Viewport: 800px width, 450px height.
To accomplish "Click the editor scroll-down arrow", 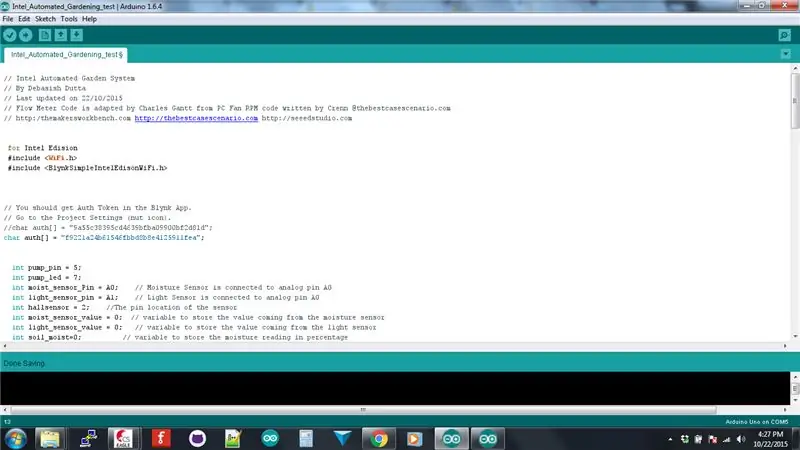I will (795, 336).
